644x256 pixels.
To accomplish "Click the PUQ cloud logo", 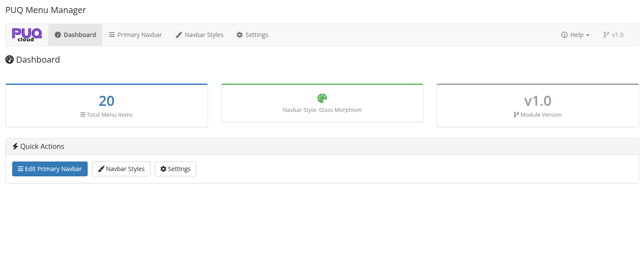I will pyautogui.click(x=26, y=34).
